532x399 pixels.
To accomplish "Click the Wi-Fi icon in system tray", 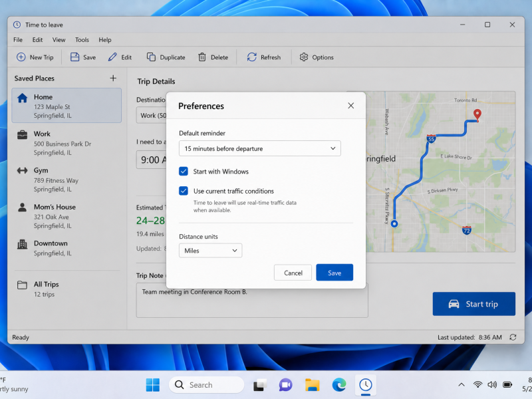I will (x=477, y=384).
